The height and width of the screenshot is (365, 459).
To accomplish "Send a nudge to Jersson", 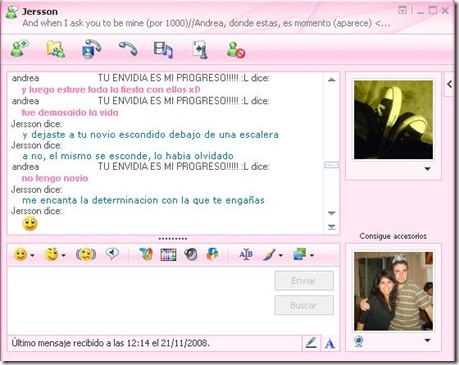I will click(x=86, y=255).
